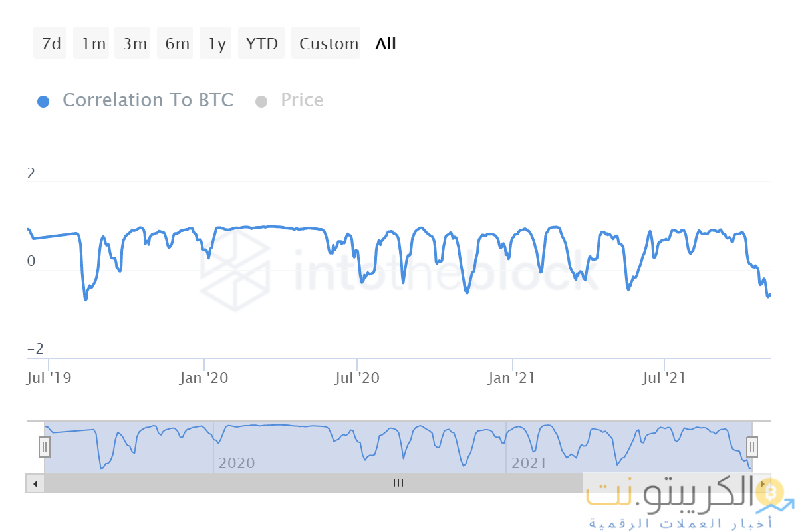Click the right navigator range handle
This screenshot has width=798, height=532.
tap(752, 447)
